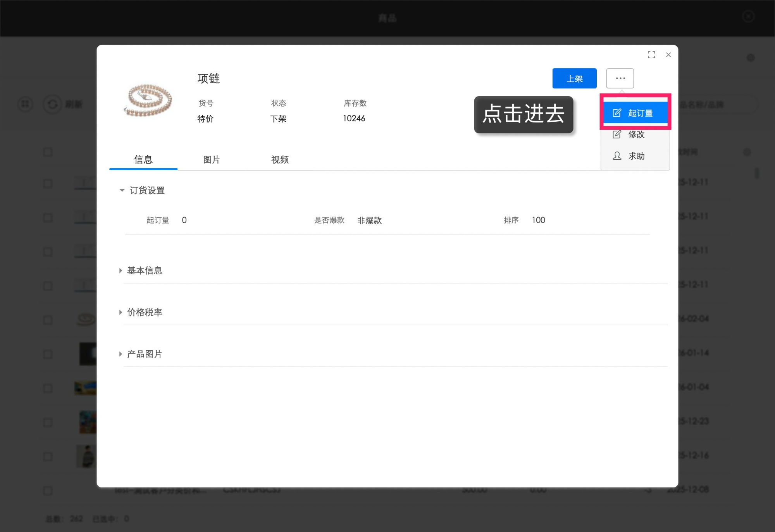Click the fullscreen expand icon on the dialog
775x532 pixels.
pos(652,55)
